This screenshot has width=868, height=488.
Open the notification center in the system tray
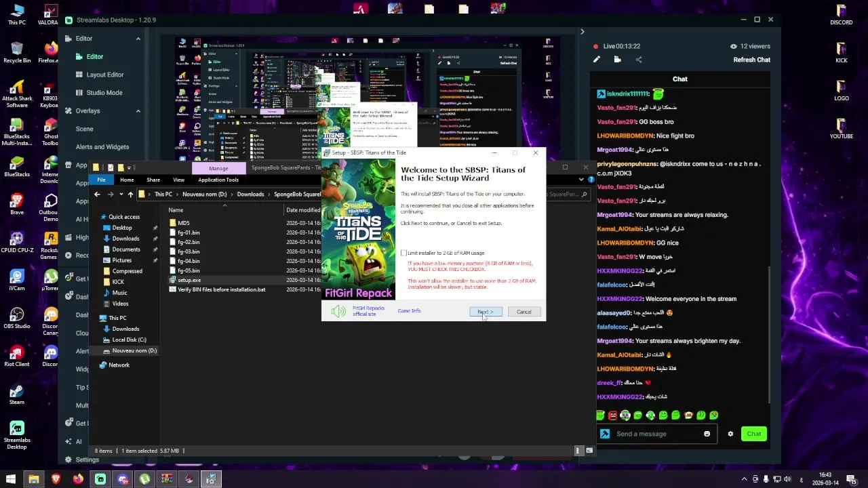click(x=852, y=479)
